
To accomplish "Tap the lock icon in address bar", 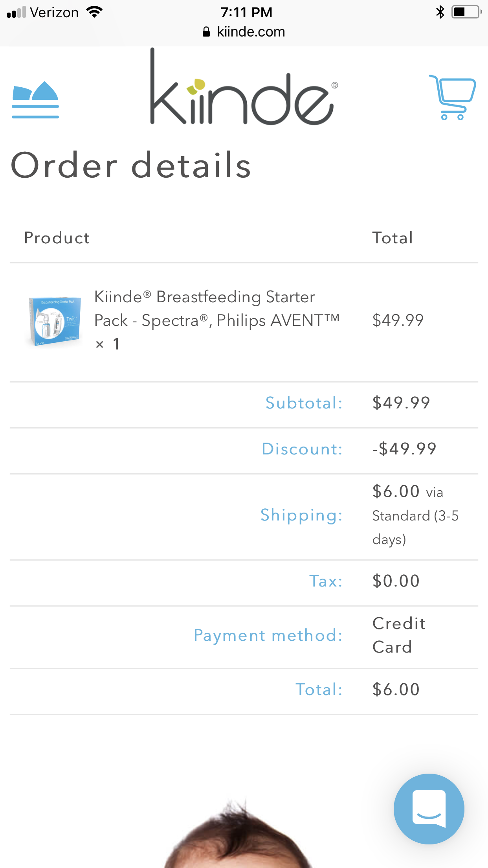I will (206, 32).
